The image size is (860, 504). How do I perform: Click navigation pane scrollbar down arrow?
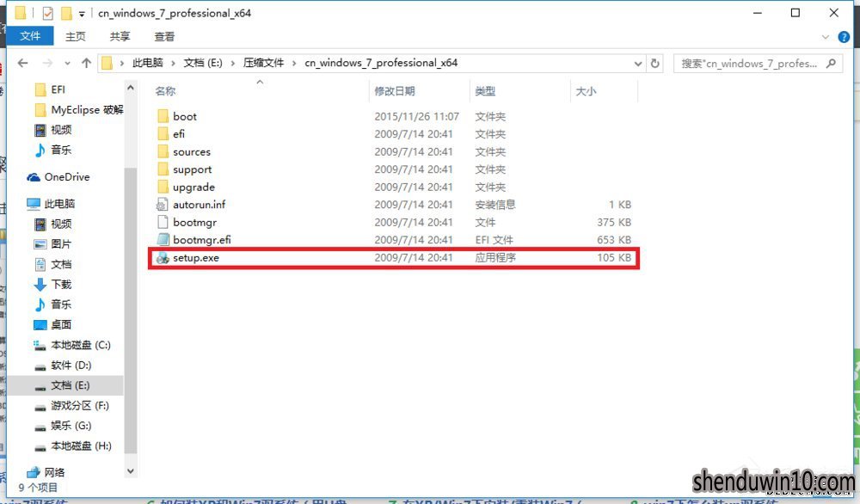131,471
